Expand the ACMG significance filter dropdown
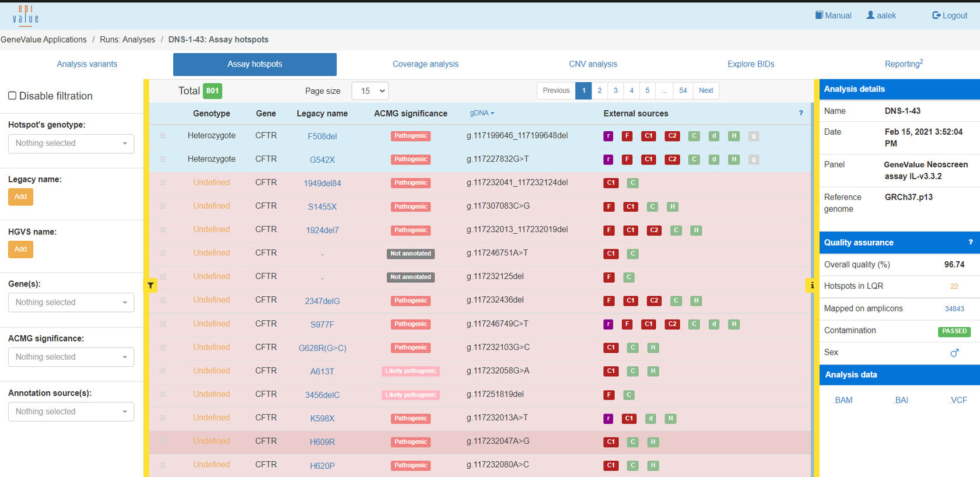 pos(71,357)
